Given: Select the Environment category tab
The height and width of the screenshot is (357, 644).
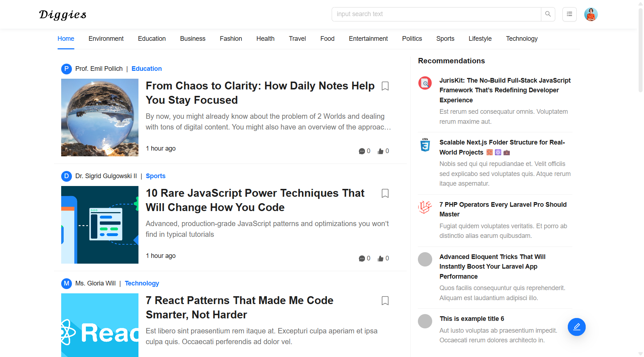Looking at the screenshot, I should point(106,39).
